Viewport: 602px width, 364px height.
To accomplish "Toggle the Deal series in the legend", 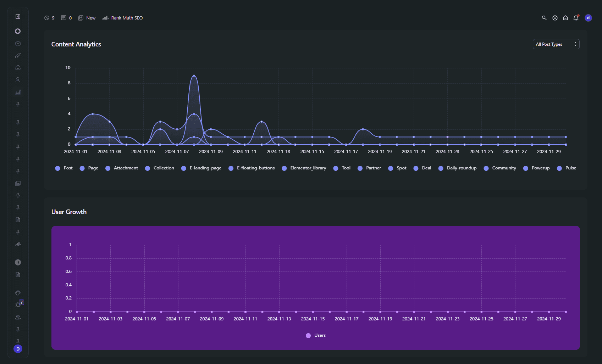I will tap(422, 168).
